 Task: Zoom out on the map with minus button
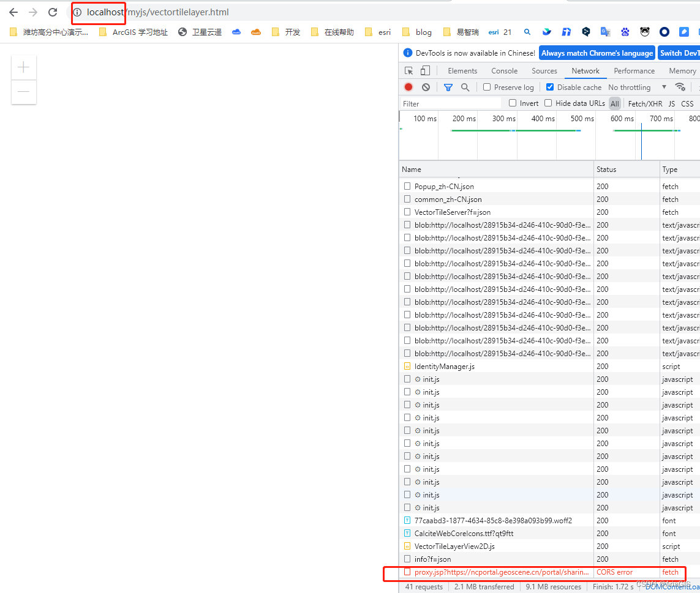[x=24, y=92]
